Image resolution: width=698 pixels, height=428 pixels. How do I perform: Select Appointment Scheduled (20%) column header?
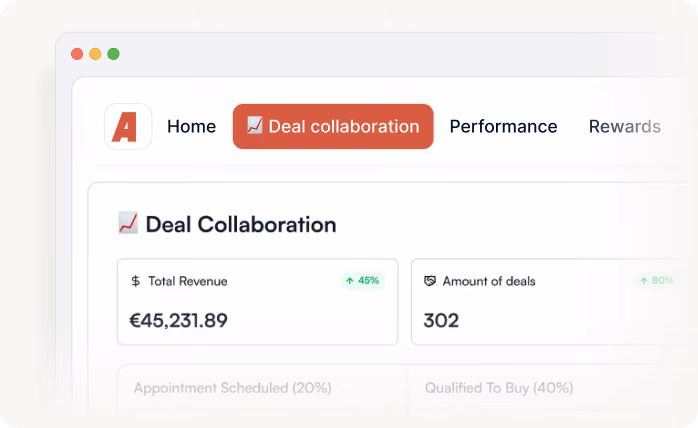233,388
